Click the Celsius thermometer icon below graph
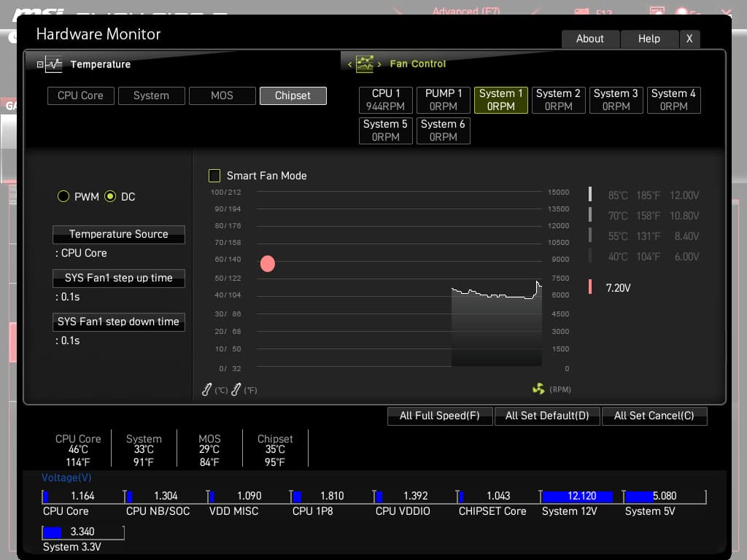The height and width of the screenshot is (560, 747). [x=207, y=390]
